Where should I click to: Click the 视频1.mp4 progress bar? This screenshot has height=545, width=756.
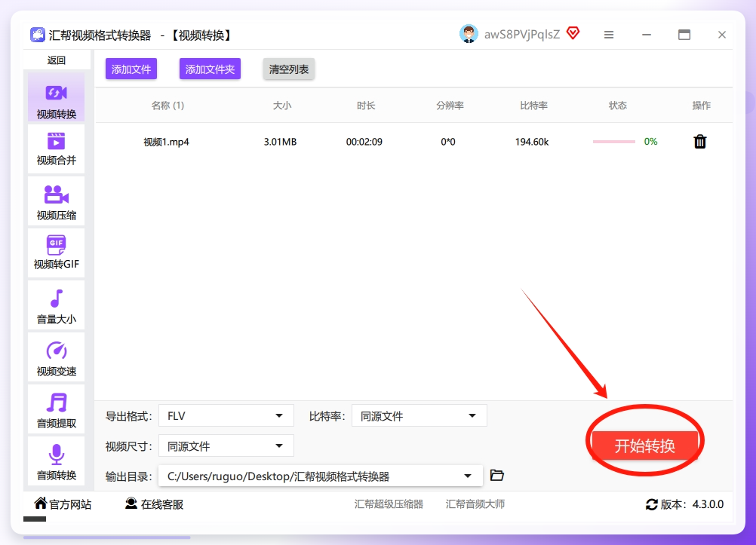(x=613, y=142)
